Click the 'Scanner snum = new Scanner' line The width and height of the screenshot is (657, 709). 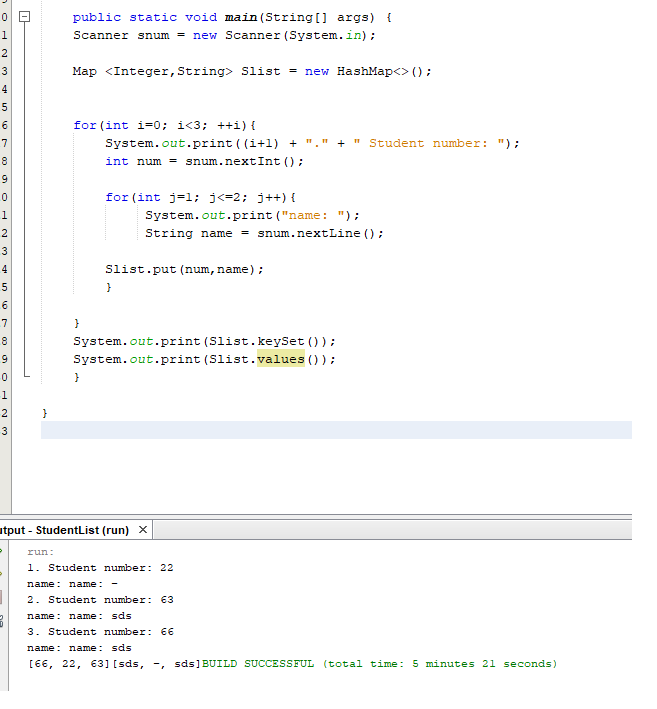click(224, 35)
